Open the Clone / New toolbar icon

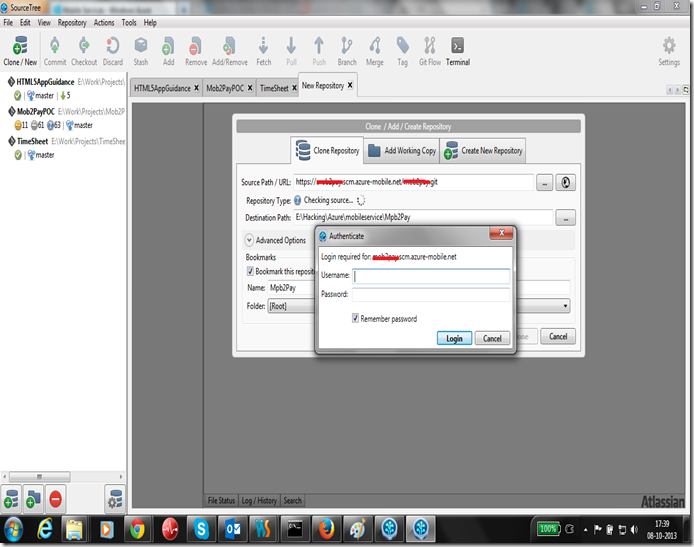point(20,50)
